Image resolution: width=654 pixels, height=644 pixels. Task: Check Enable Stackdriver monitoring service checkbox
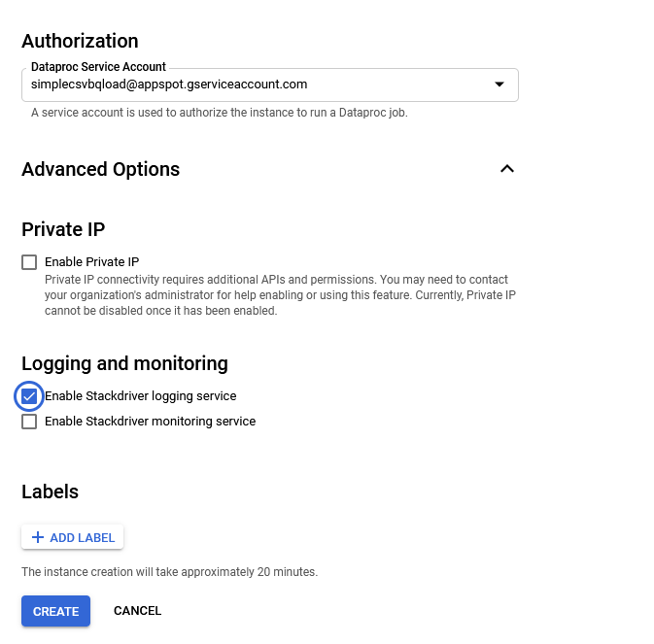pyautogui.click(x=29, y=422)
